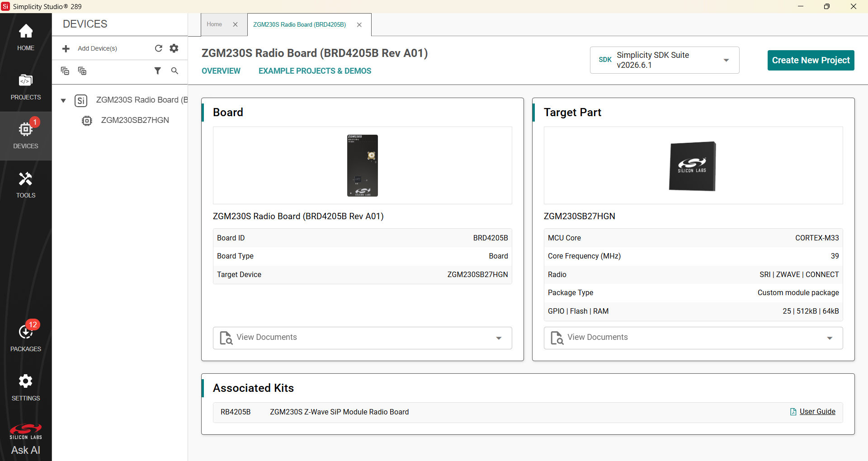Screen dimensions: 868x461
Task: Click Target Device value ZGM230SB27HGN
Action: tap(477, 274)
